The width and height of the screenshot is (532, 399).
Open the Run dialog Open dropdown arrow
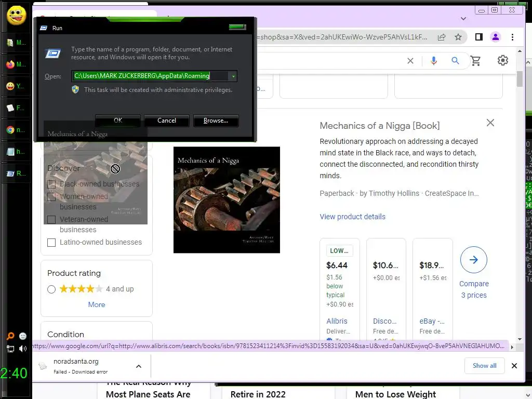(x=233, y=76)
